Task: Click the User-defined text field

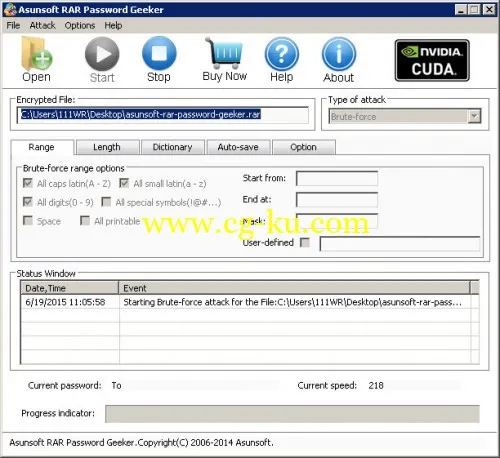Action: pos(400,244)
